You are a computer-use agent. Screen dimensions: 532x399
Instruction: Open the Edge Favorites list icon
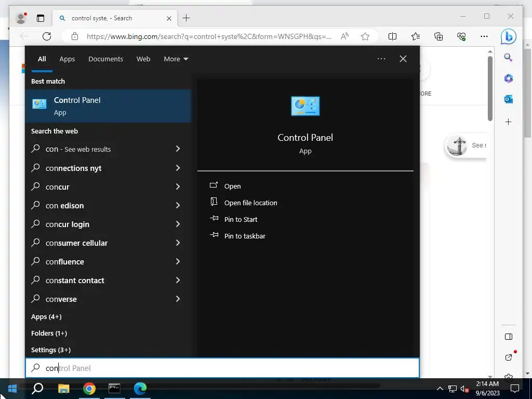(415, 36)
